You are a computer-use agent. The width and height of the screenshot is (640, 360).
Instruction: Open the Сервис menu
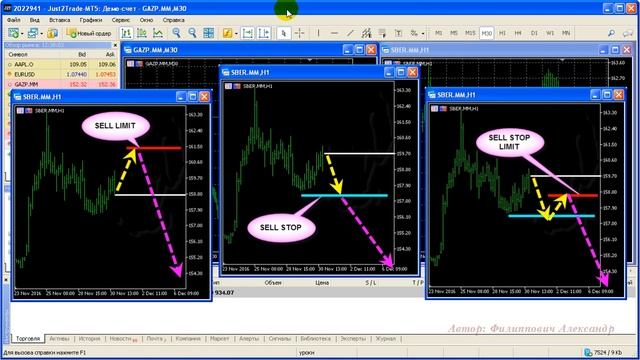pos(121,20)
